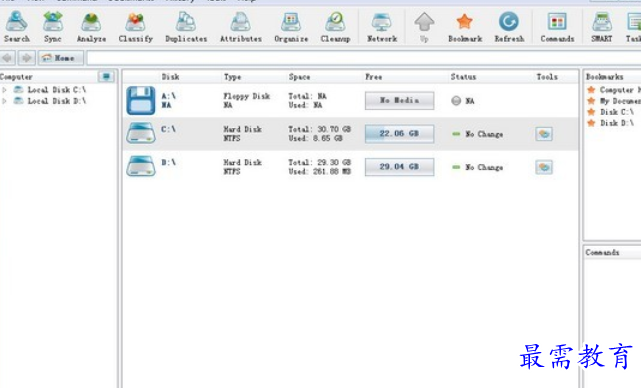Click No Change status for D:\
The height and width of the screenshot is (388, 641).
click(477, 167)
